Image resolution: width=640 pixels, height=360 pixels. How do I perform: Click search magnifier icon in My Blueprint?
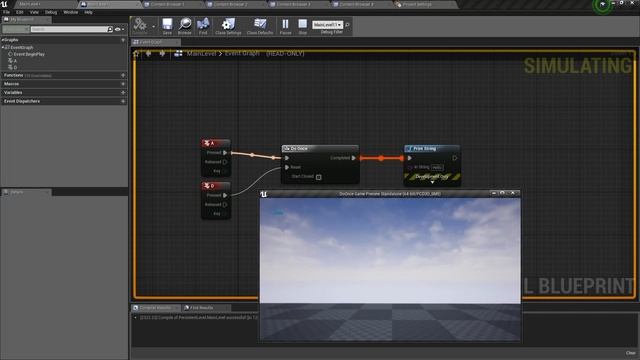[110, 29]
